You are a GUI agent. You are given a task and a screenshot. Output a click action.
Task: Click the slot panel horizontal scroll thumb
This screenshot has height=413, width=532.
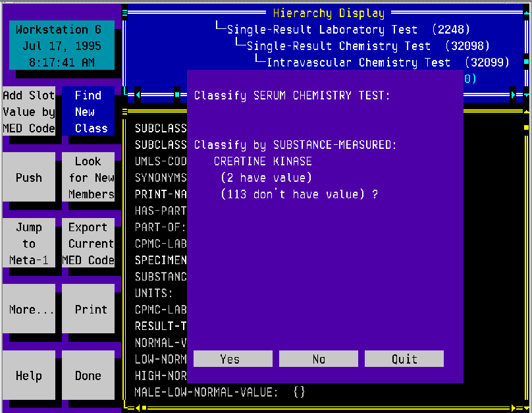[x=144, y=408]
